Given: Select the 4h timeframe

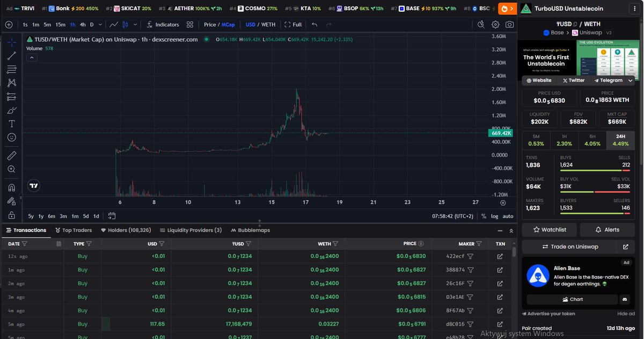Looking at the screenshot, I should point(83,25).
